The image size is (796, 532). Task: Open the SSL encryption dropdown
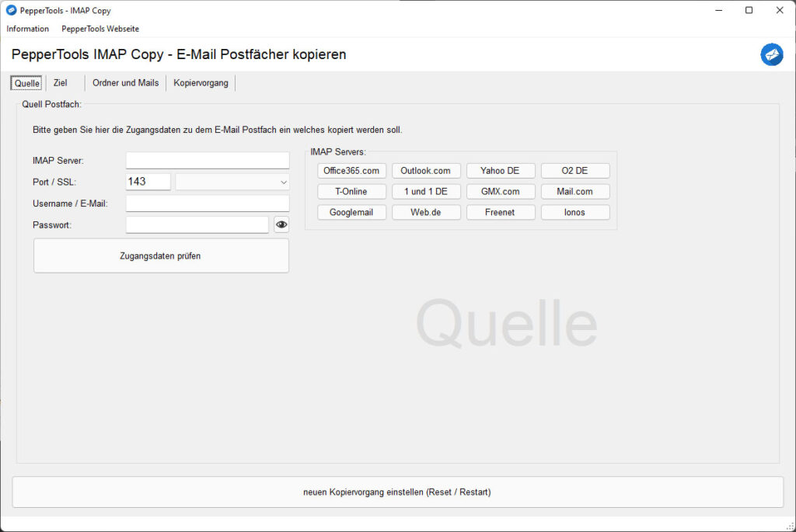click(232, 182)
